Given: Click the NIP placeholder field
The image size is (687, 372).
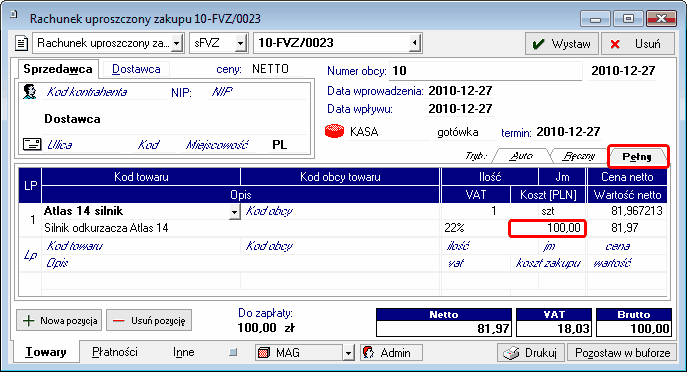Looking at the screenshot, I should 258,92.
